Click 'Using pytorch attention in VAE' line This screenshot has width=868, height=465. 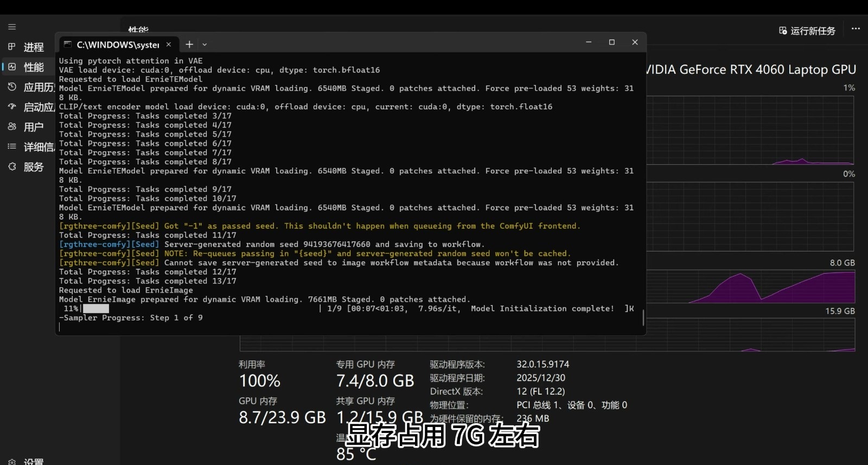(131, 61)
